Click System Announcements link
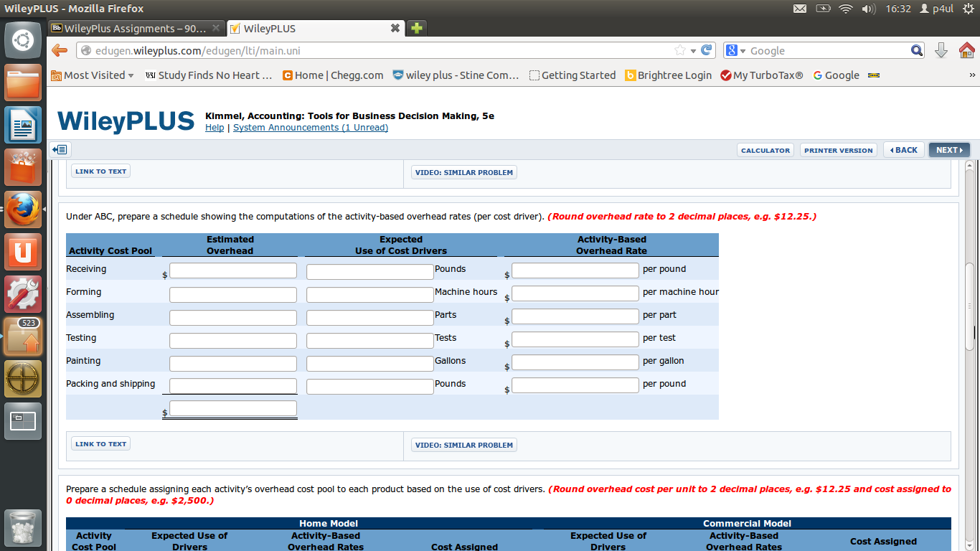Viewport: 980px width, 551px height. coord(311,128)
